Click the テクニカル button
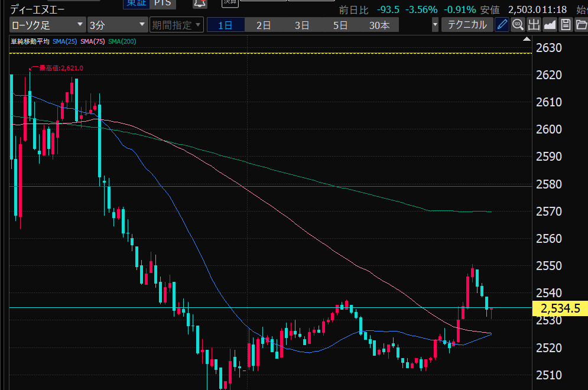 pos(467,25)
